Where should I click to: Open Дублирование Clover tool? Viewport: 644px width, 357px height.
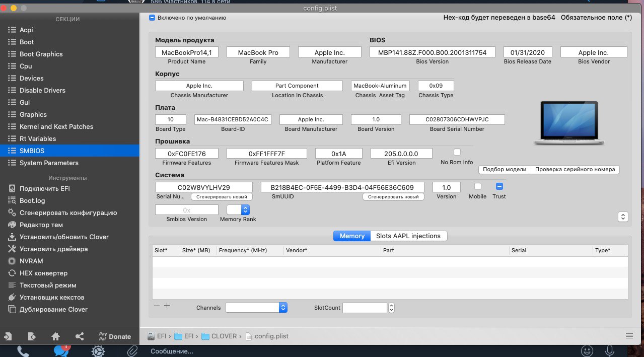click(x=69, y=309)
